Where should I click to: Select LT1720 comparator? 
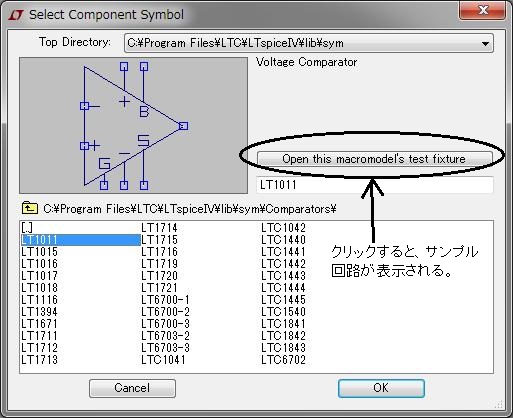[x=159, y=276]
